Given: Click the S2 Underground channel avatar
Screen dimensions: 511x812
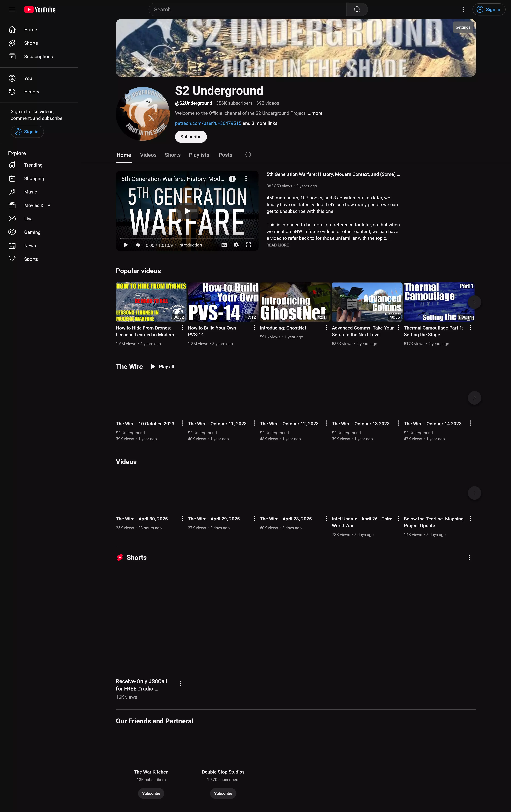Looking at the screenshot, I should click(143, 114).
